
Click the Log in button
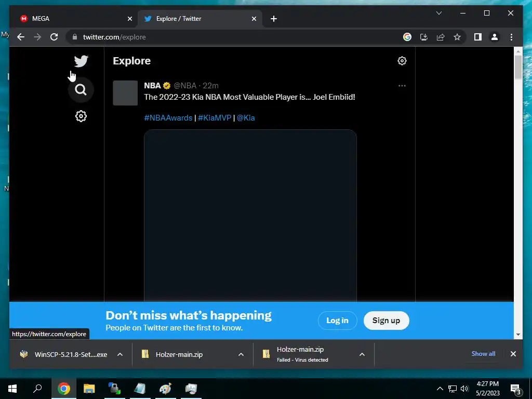337,320
